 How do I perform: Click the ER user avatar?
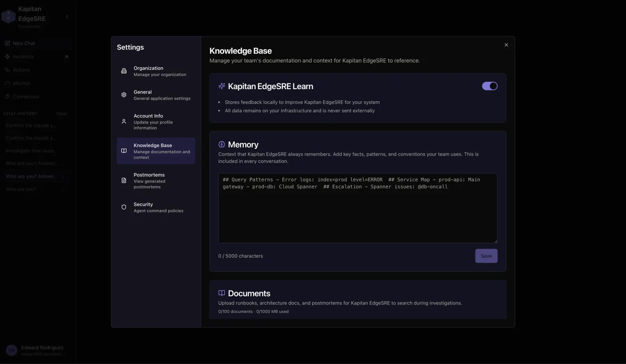click(12, 350)
